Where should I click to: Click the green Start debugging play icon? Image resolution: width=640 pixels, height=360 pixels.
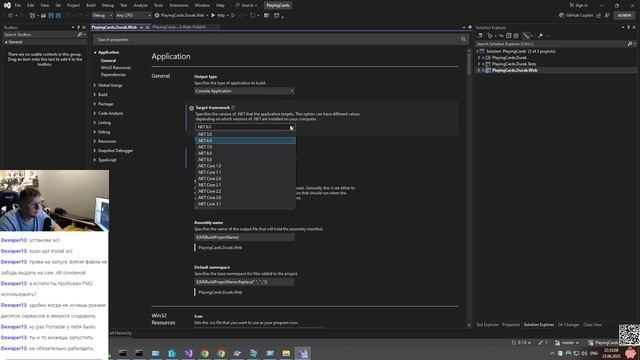coord(213,16)
